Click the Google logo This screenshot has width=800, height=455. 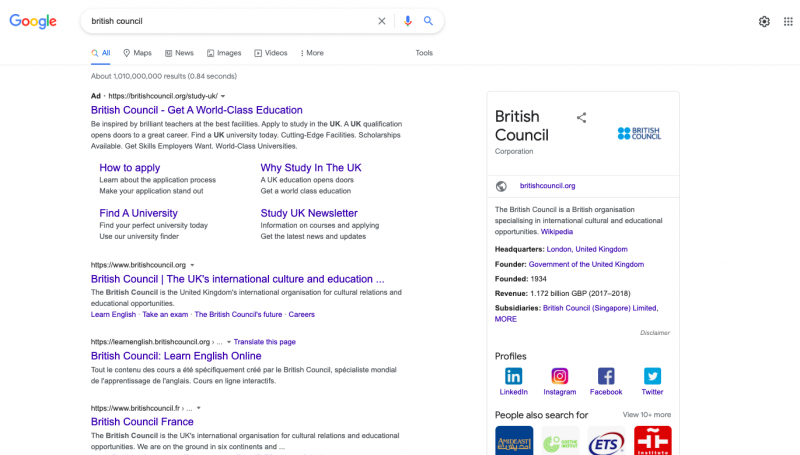[33, 21]
